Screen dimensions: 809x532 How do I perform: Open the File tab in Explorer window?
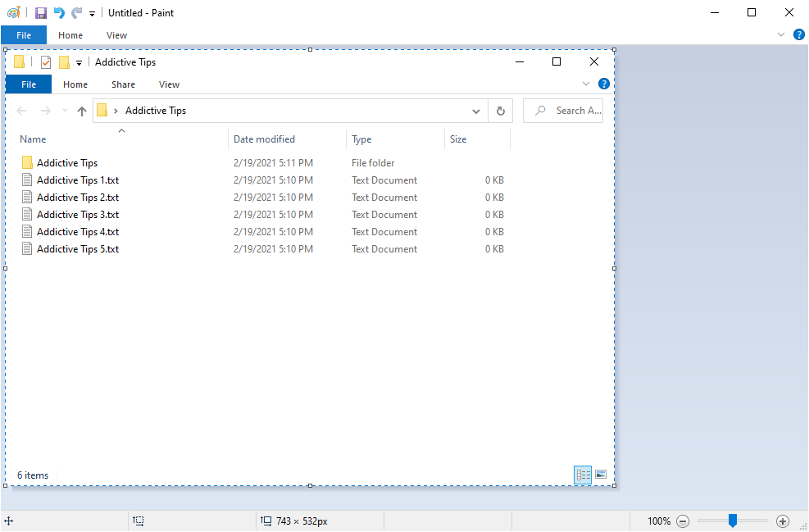(29, 84)
